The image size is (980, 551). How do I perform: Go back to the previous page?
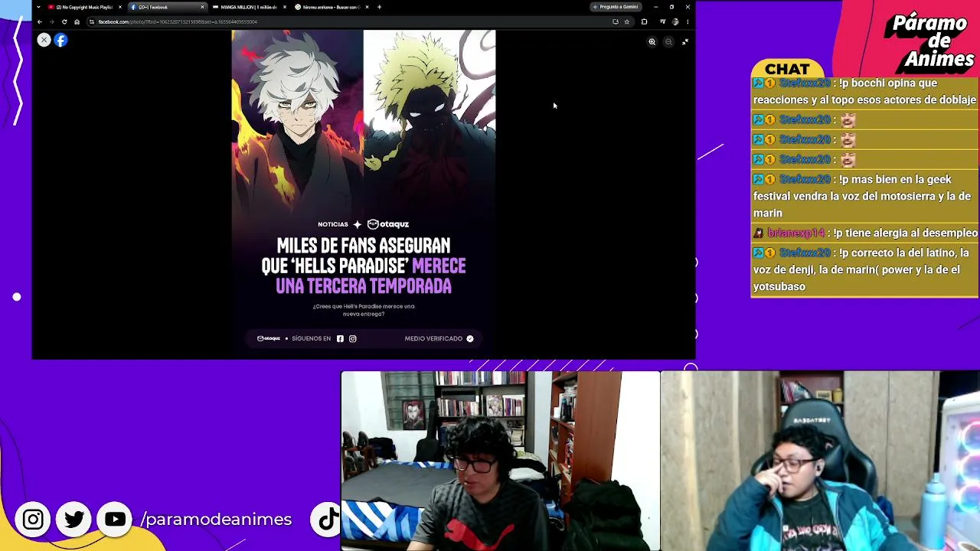(40, 21)
